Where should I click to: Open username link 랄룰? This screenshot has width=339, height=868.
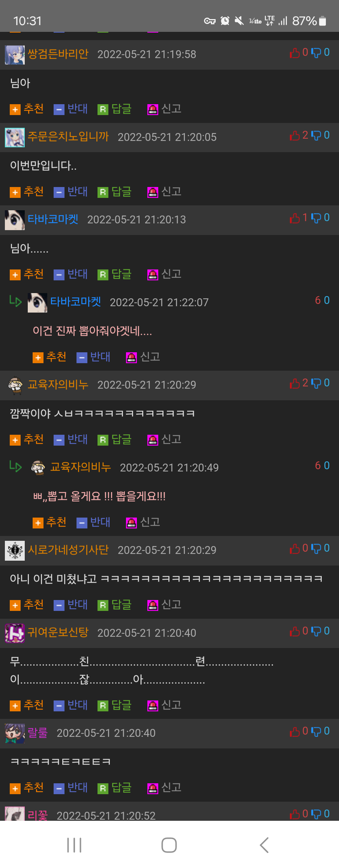click(38, 733)
